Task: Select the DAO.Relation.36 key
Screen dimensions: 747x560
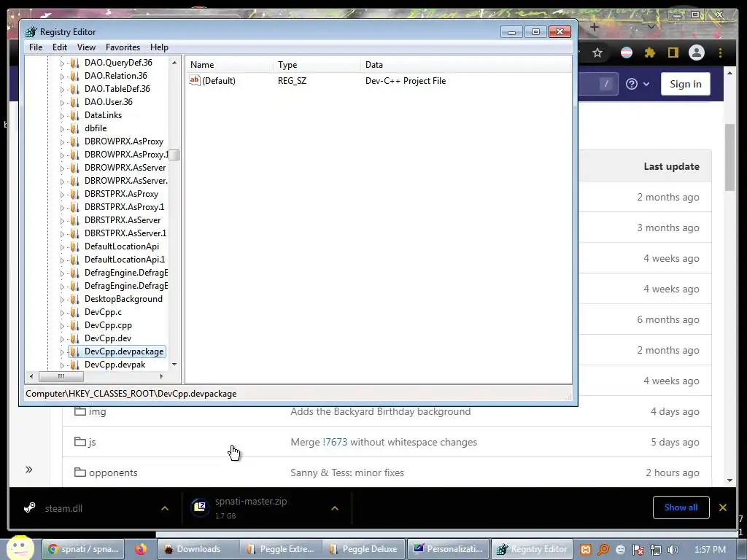Action: 116,76
